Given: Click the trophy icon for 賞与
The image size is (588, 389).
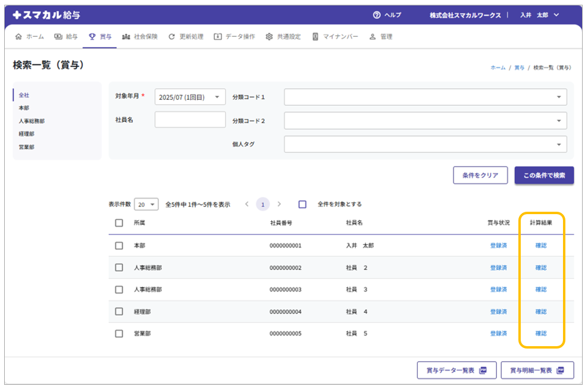Looking at the screenshot, I should point(92,37).
